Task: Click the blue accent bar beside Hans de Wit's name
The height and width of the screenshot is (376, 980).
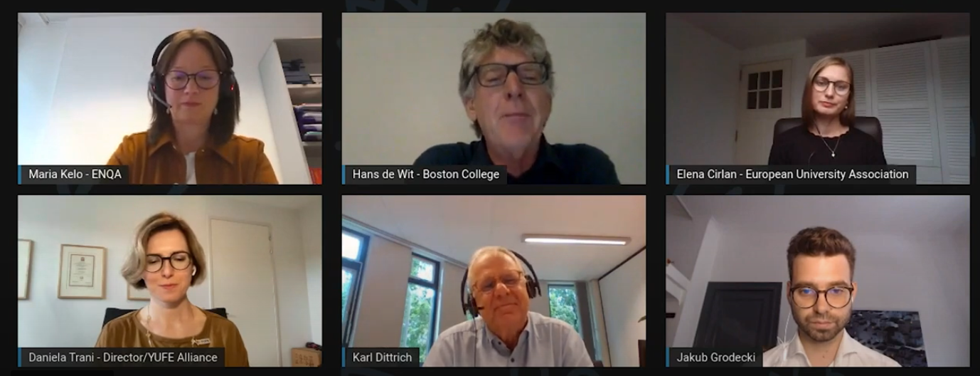Action: pos(343,174)
